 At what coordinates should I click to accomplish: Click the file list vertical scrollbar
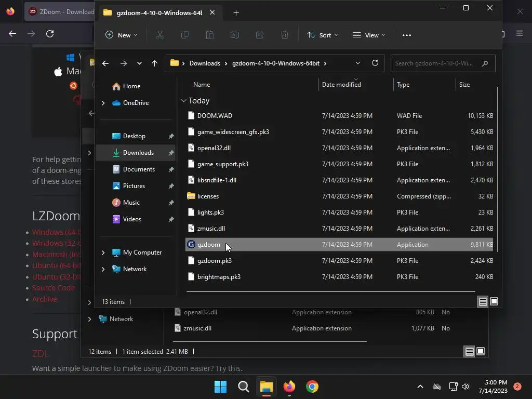point(497,170)
